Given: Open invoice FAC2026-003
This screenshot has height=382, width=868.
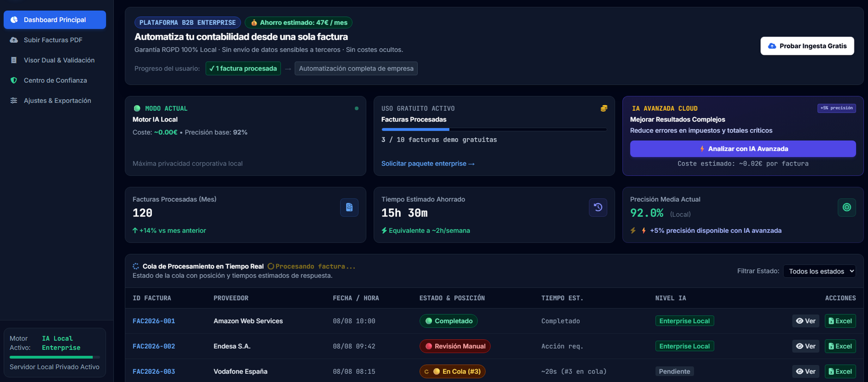Looking at the screenshot, I should (154, 372).
